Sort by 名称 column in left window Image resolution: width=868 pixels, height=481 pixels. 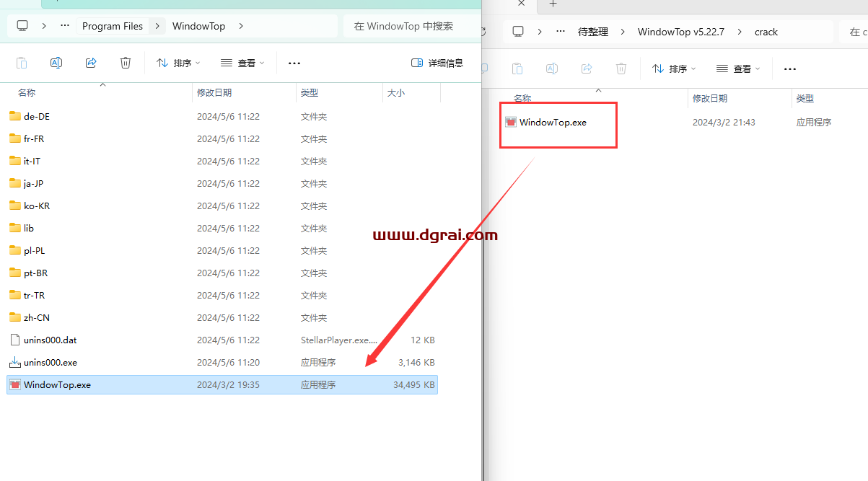pos(27,92)
